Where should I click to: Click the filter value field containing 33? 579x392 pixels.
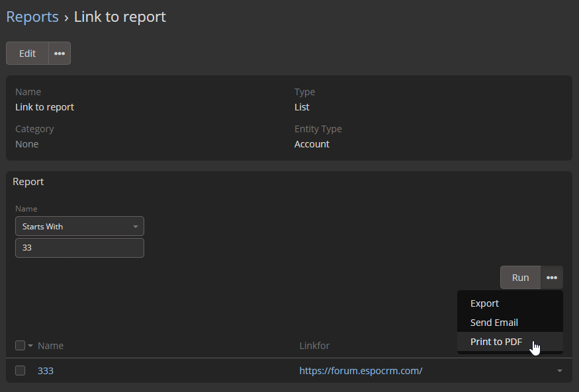(x=79, y=248)
